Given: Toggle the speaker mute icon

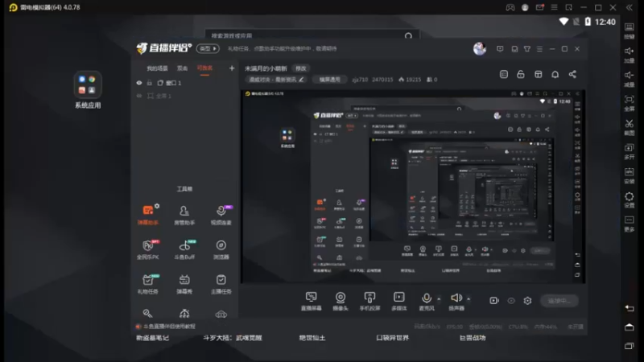Looking at the screenshot, I should 456,298.
